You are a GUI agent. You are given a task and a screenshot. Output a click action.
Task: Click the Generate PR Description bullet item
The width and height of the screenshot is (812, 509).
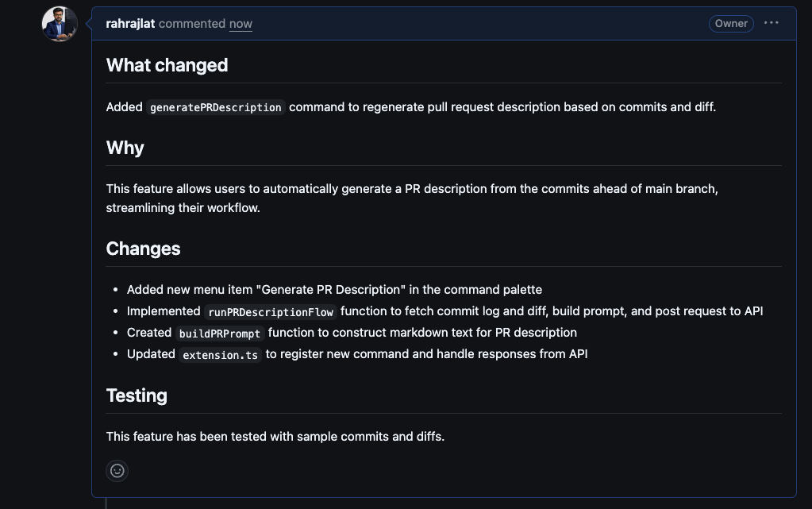pos(333,289)
